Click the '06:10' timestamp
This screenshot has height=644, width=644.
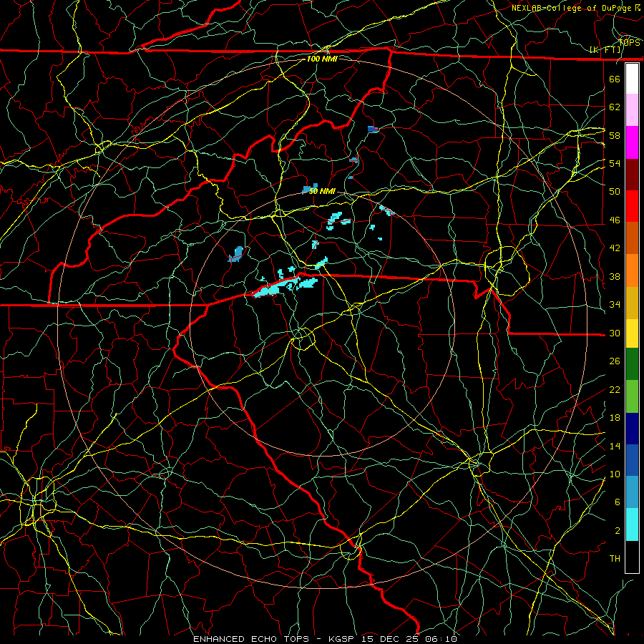click(441, 639)
